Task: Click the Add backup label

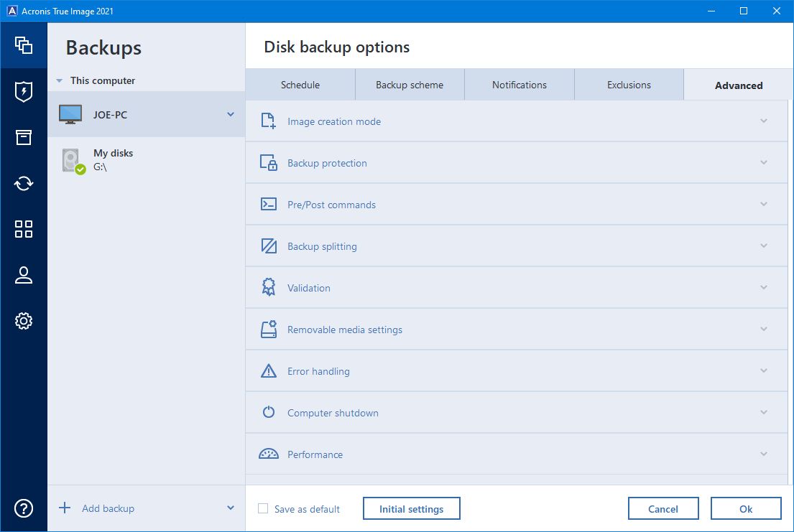Action: click(x=109, y=508)
